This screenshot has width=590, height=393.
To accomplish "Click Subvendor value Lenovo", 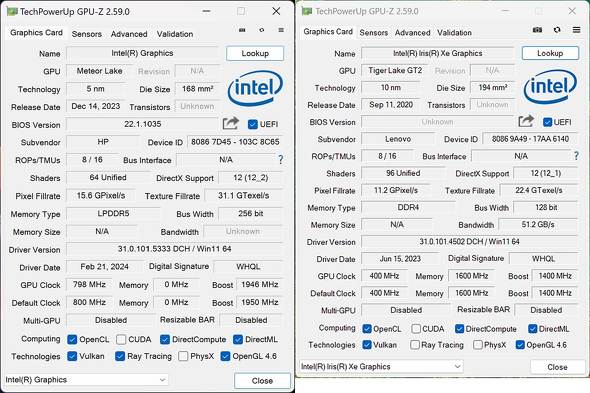I will 398,139.
